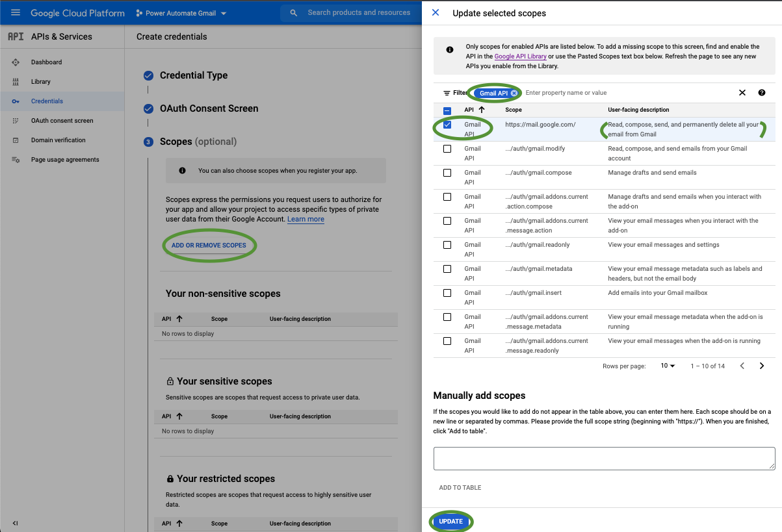Click the Manually add scopes text box
Image resolution: width=782 pixels, height=532 pixels.
[603, 458]
